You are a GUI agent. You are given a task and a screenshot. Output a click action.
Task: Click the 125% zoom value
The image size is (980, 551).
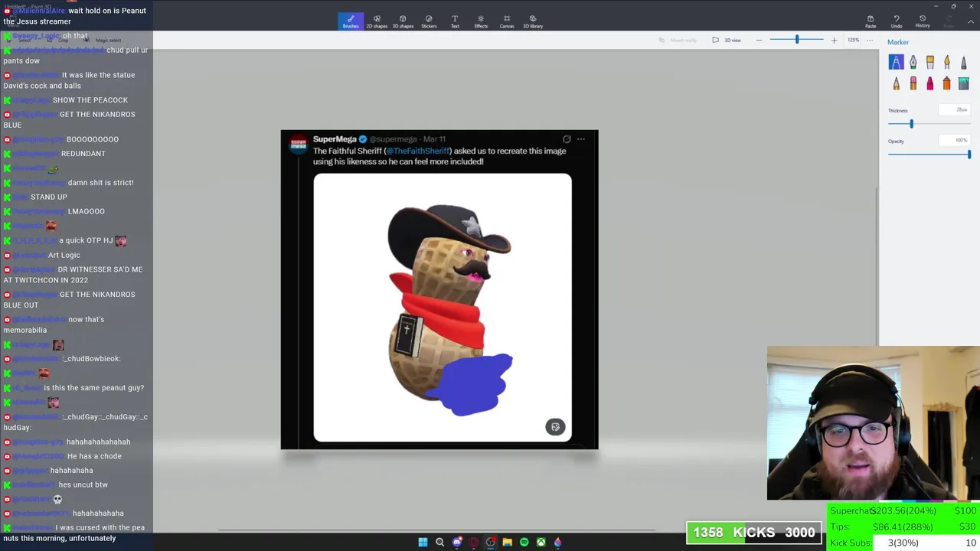[853, 40]
